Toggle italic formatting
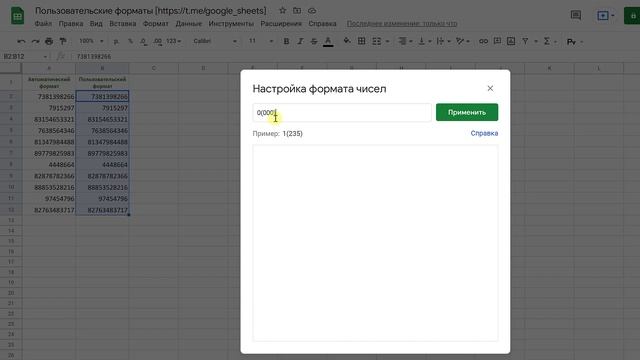This screenshot has width=640, height=360. tap(300, 41)
